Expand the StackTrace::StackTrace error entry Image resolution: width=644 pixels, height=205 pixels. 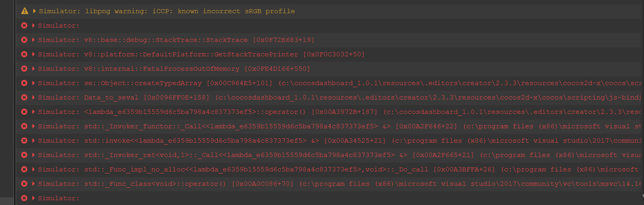click(x=34, y=40)
